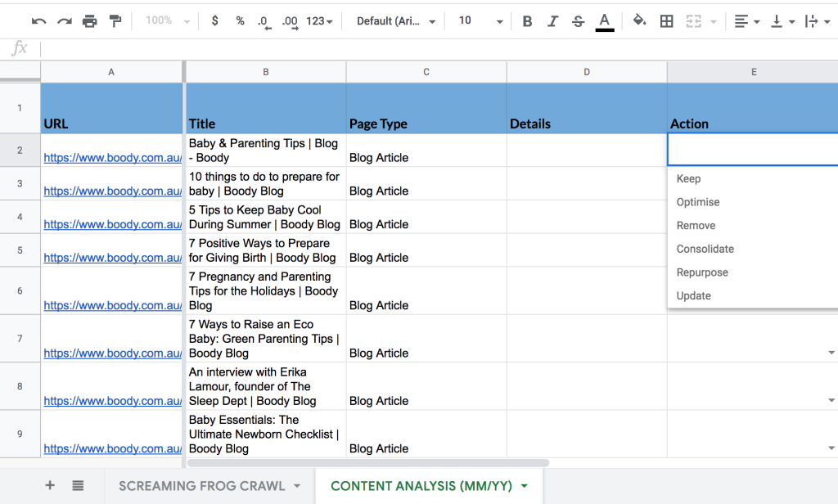Image resolution: width=838 pixels, height=504 pixels.
Task: Switch to CONTENT ANALYSIS (MM/YY) tab
Action: tap(421, 486)
